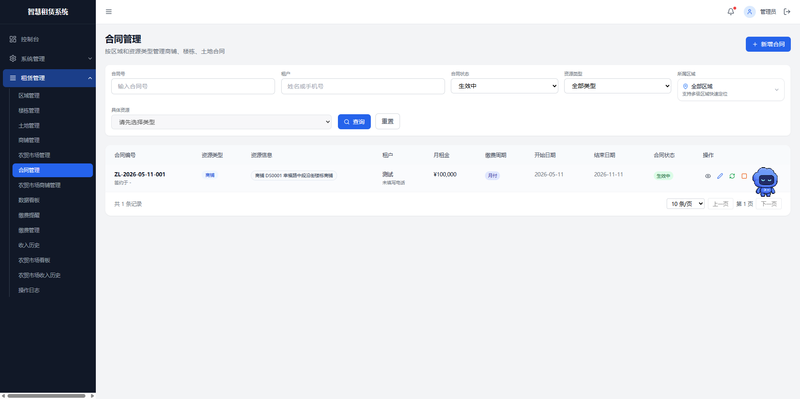Viewport: 800px width, 399px height.
Task: Open 操作日志 in the sidebar
Action: 29,290
